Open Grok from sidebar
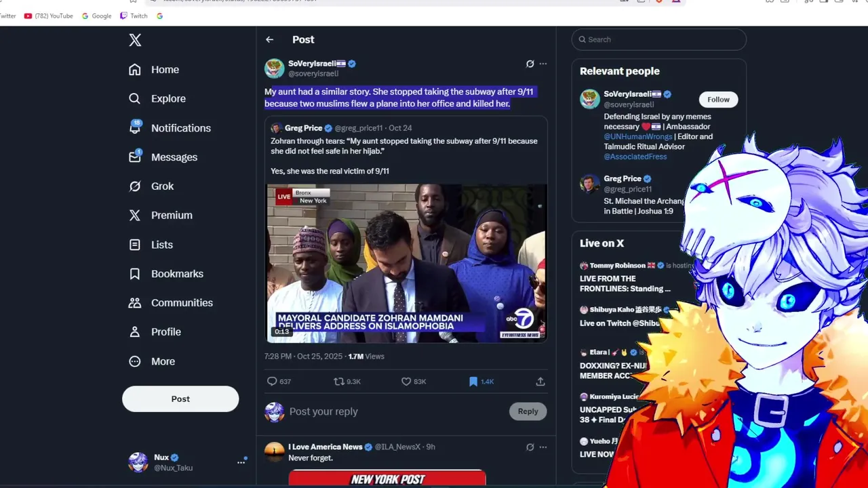Image resolution: width=868 pixels, height=488 pixels. click(151, 186)
